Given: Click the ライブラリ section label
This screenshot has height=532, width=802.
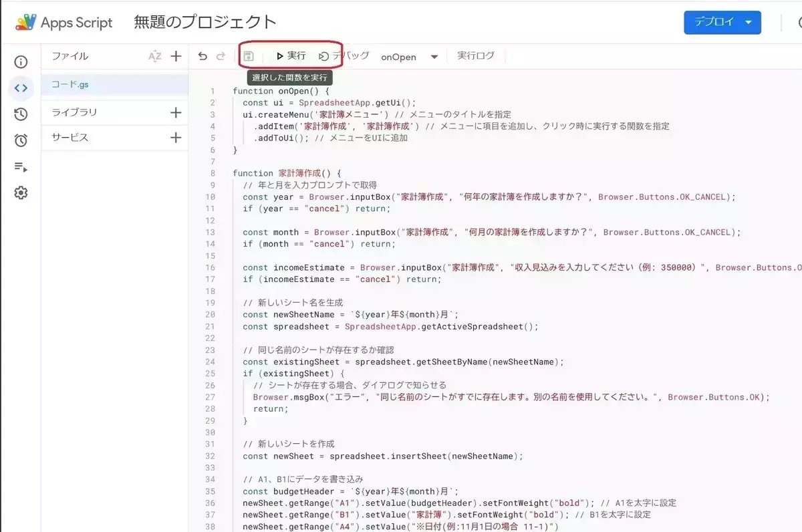Looking at the screenshot, I should click(74, 112).
